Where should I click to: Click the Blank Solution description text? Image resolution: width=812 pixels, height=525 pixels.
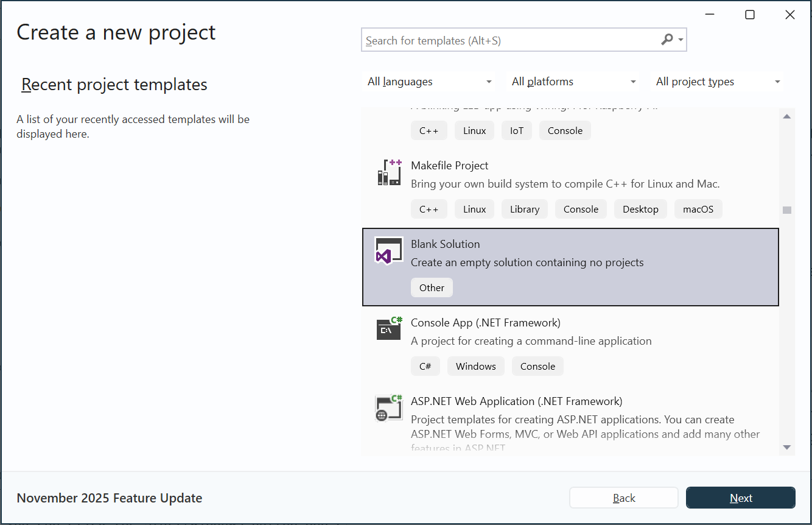[527, 262]
